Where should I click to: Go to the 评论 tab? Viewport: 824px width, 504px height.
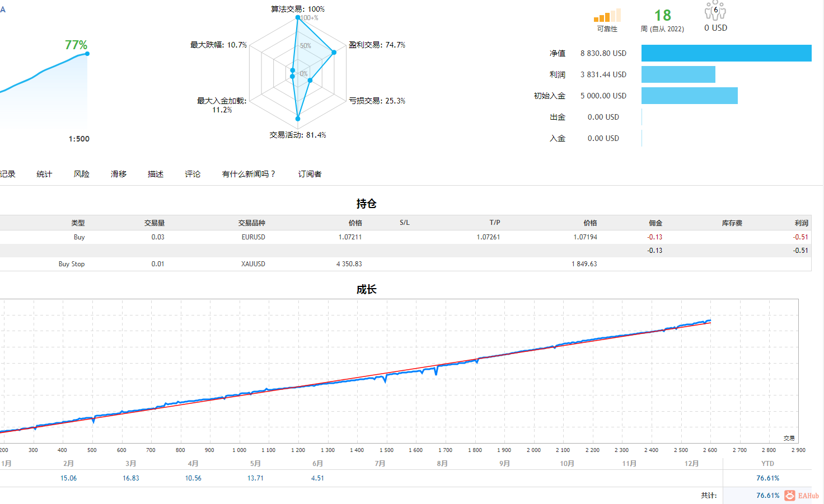(193, 174)
